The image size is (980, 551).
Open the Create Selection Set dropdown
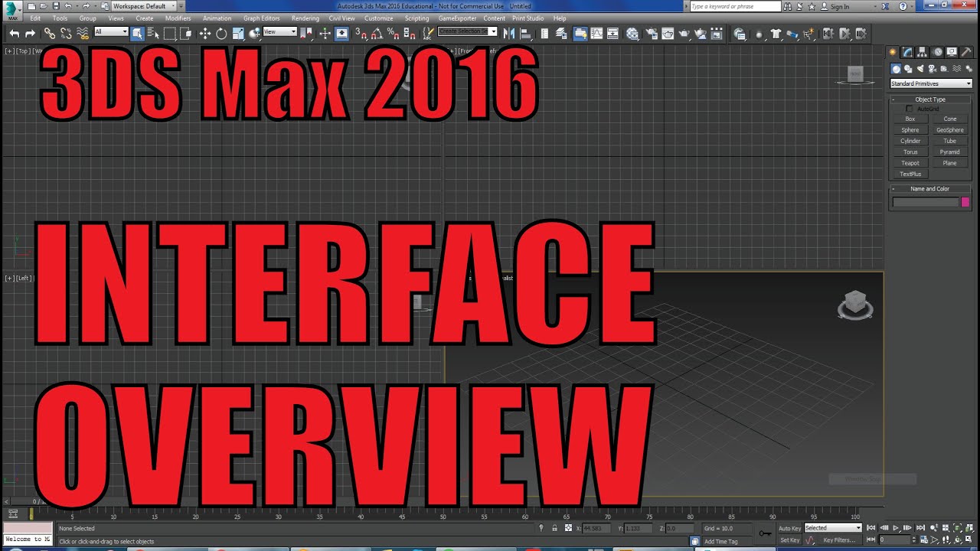tap(467, 31)
